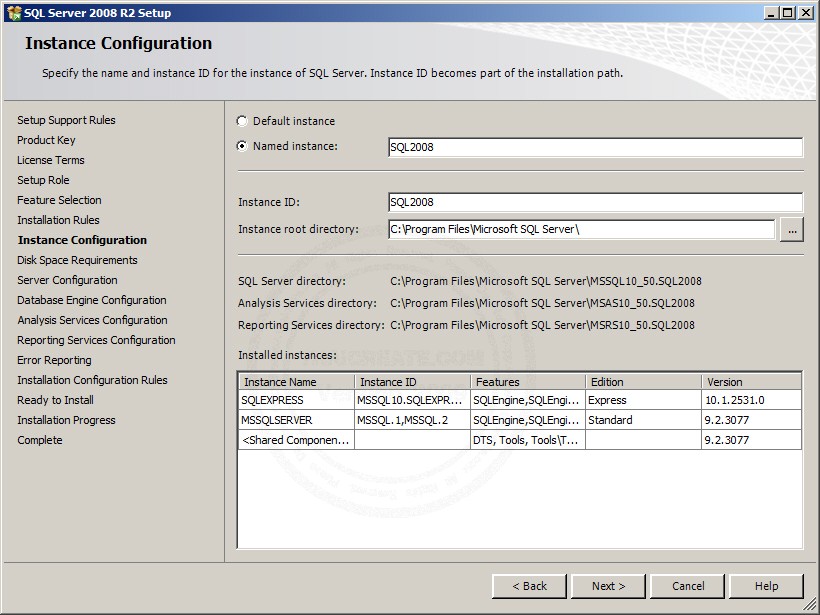Click the Instance ID text field
The height and width of the screenshot is (615, 820).
click(x=595, y=202)
